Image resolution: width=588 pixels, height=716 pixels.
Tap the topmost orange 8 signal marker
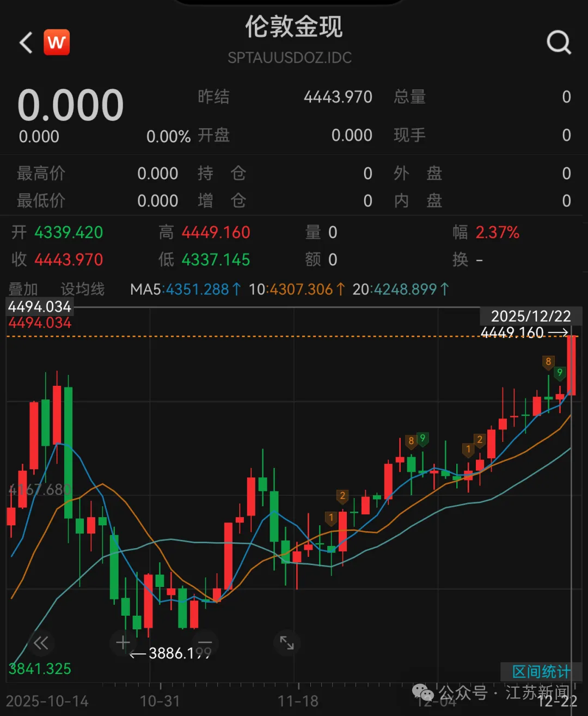tap(548, 362)
